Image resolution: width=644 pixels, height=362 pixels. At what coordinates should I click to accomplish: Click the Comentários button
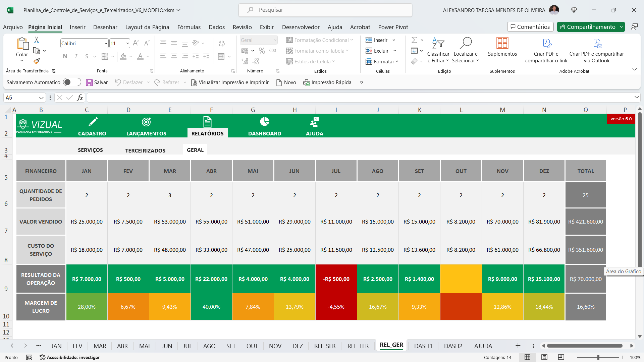(x=530, y=27)
